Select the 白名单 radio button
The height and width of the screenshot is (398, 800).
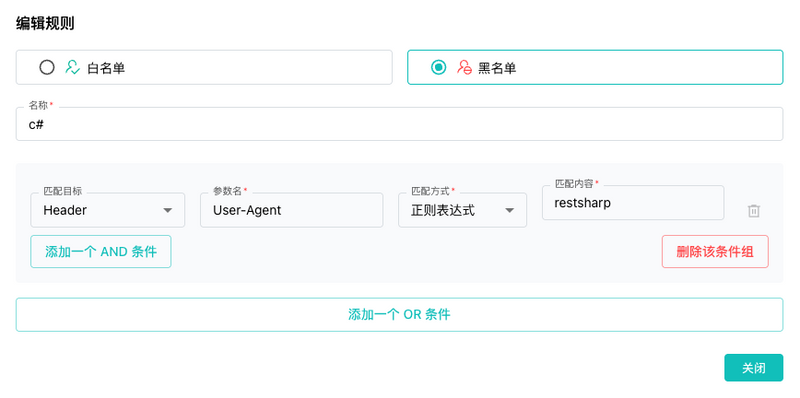click(47, 67)
